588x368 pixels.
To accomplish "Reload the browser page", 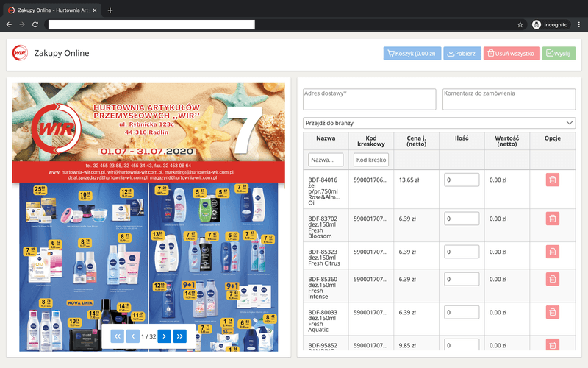I will pos(35,25).
